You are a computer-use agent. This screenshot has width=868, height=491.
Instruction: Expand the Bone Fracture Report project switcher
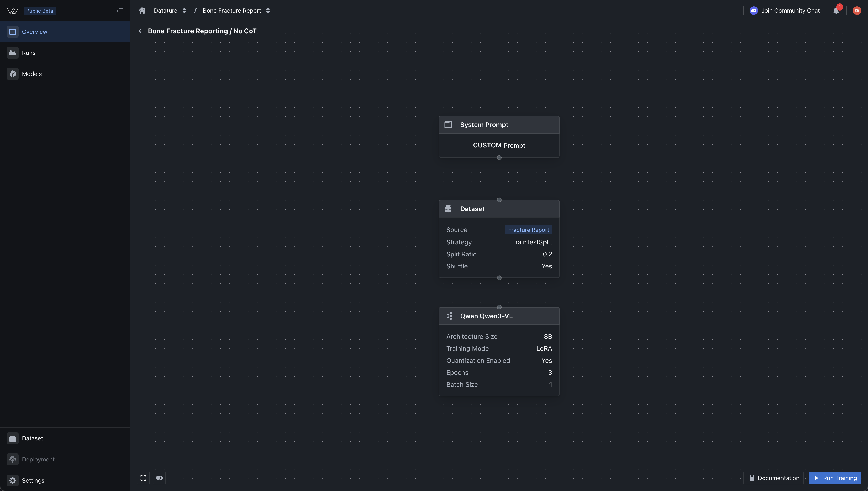(x=268, y=11)
